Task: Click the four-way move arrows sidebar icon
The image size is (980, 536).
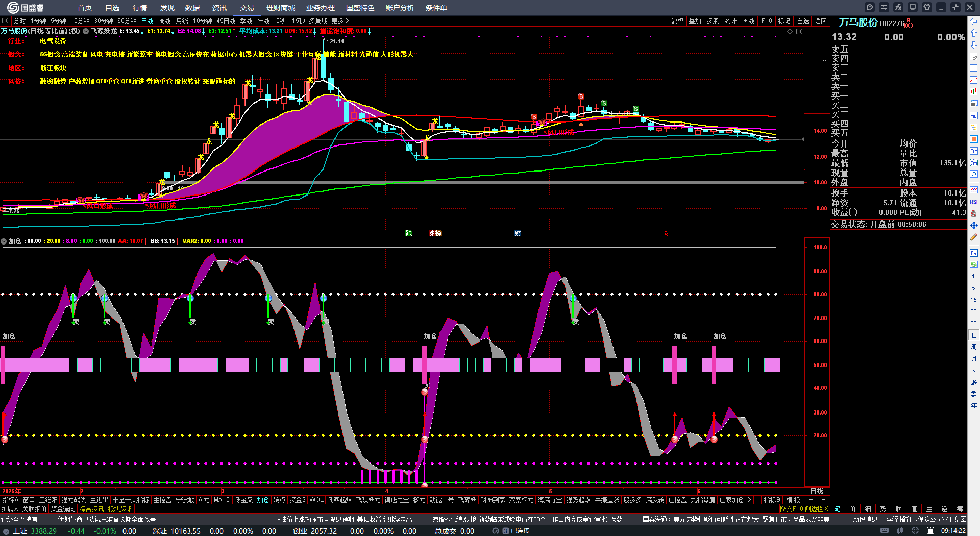Action: (x=974, y=225)
